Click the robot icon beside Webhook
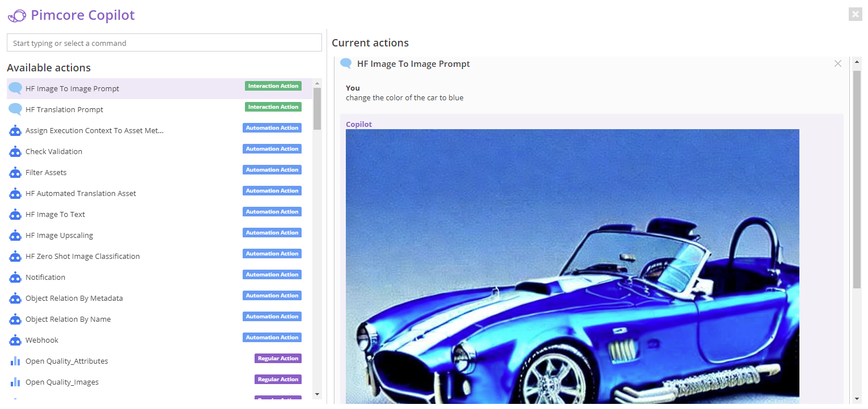Image resolution: width=868 pixels, height=409 pixels. (x=15, y=340)
